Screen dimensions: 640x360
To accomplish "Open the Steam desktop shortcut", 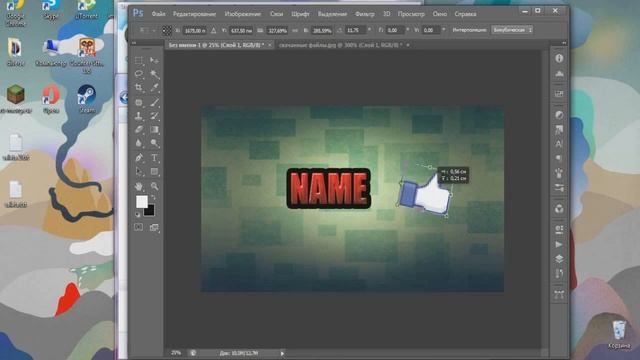I will coord(87,99).
